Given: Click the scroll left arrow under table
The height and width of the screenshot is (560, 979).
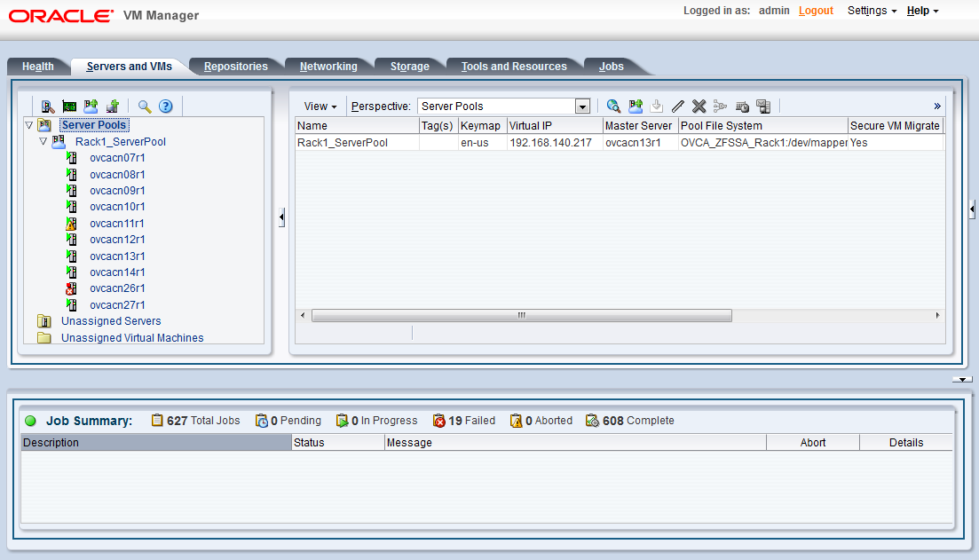Looking at the screenshot, I should coord(303,315).
